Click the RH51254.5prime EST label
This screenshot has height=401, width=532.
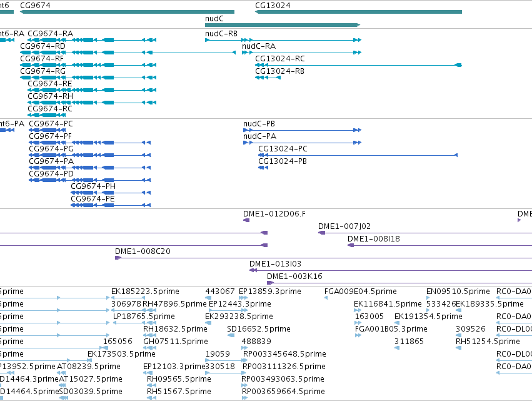(x=488, y=342)
